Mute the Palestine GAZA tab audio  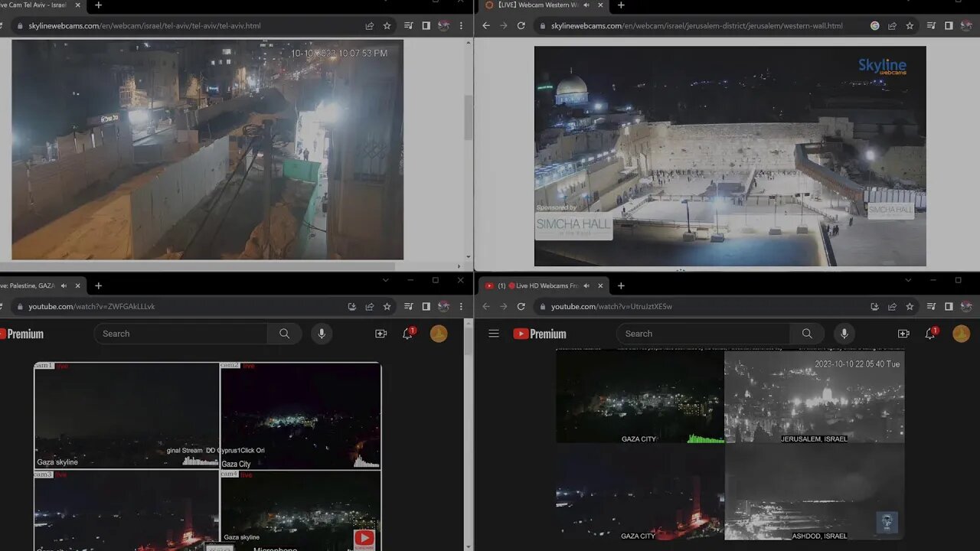pyautogui.click(x=64, y=285)
